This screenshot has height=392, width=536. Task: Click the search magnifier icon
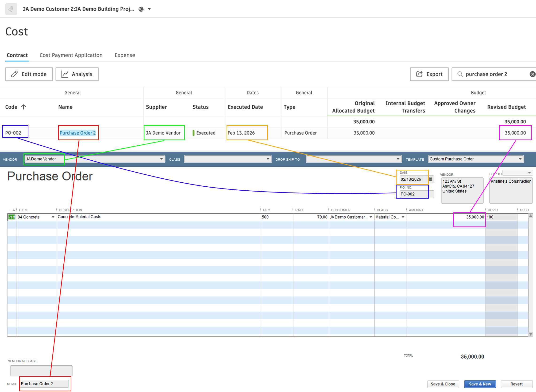(460, 74)
